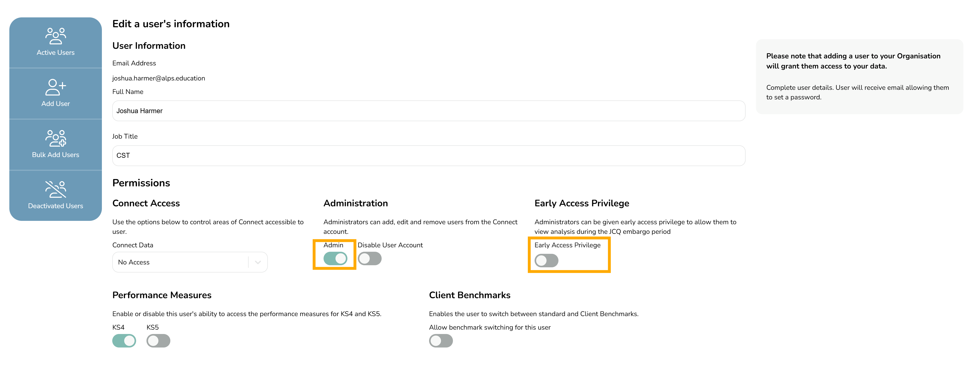This screenshot has width=980, height=368.
Task: Click the Email Address label
Action: click(134, 63)
